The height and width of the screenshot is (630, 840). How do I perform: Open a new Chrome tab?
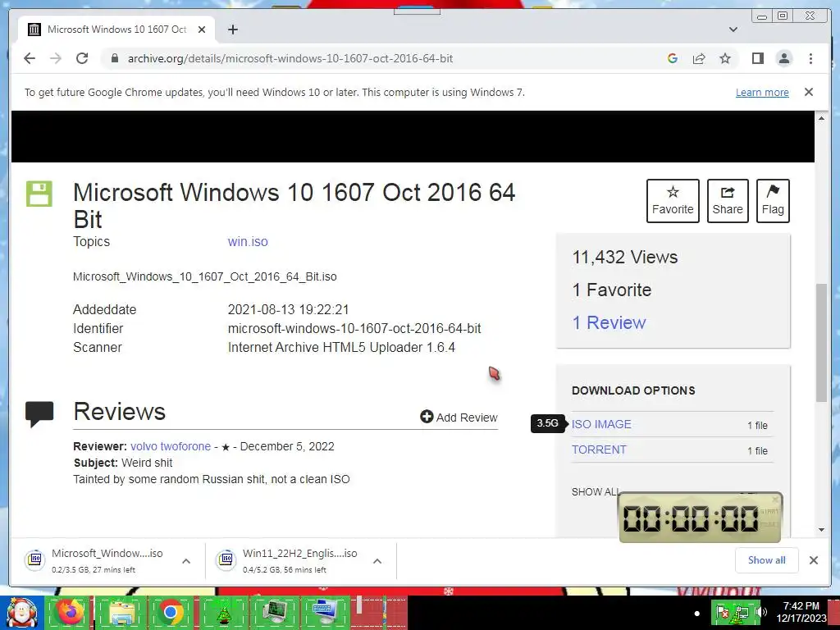[232, 30]
